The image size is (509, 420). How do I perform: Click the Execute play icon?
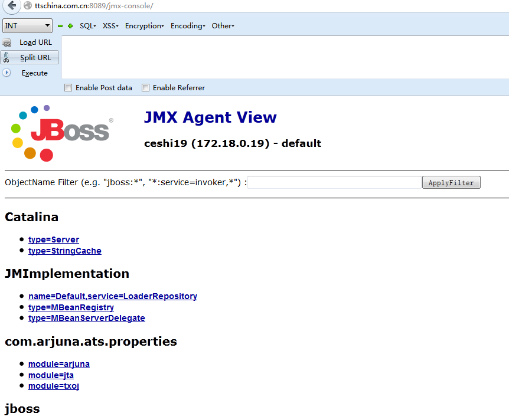(x=6, y=73)
